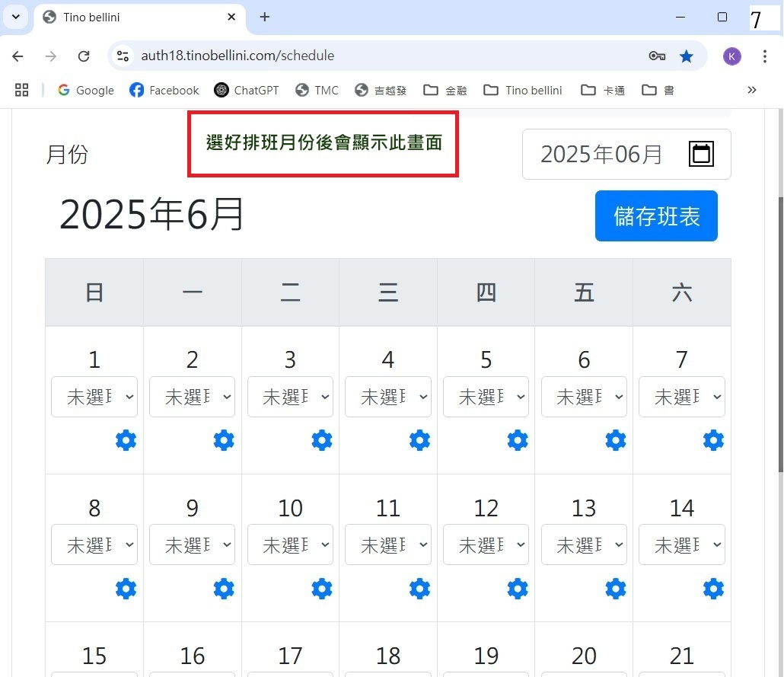Expand shift dropdown for day 3
This screenshot has width=784, height=677.
290,397
